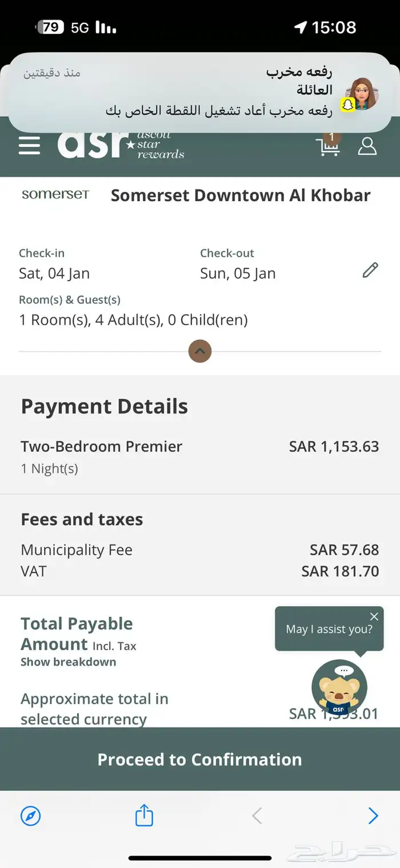Edit booking dates with pencil icon
The height and width of the screenshot is (868, 400).
(x=370, y=270)
